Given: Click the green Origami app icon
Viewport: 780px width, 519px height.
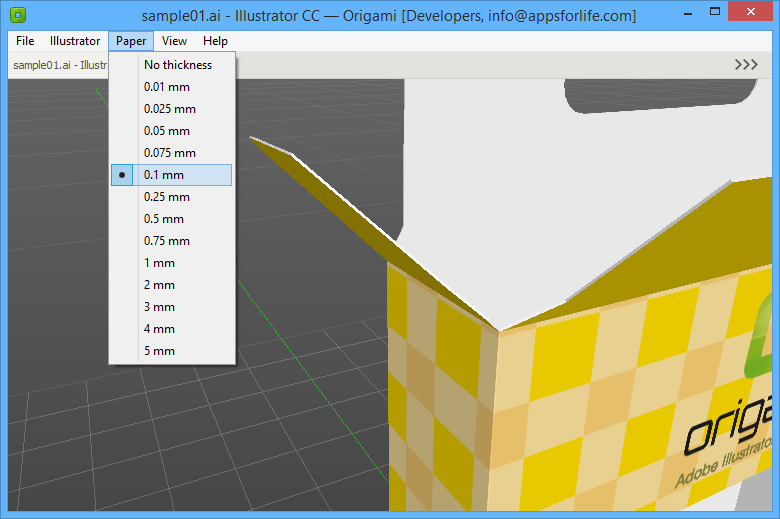Looking at the screenshot, I should click(18, 15).
